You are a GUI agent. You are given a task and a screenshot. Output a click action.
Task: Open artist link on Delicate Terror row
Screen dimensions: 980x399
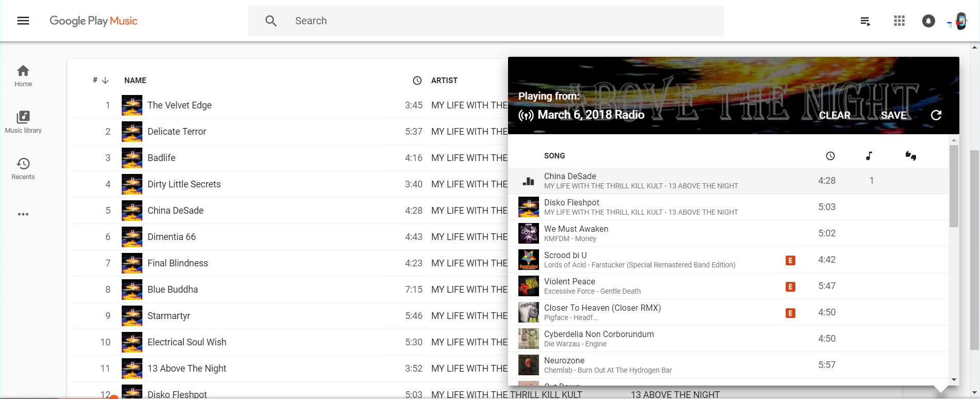469,132
